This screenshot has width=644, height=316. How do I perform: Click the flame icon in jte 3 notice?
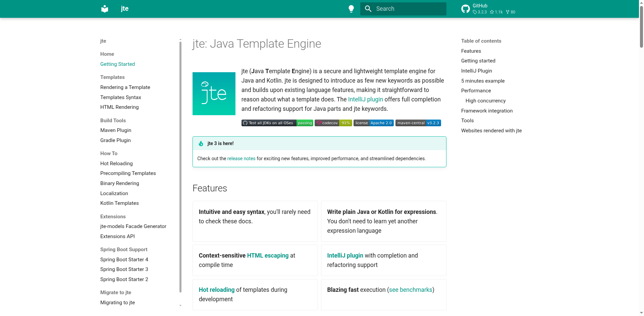pos(201,144)
